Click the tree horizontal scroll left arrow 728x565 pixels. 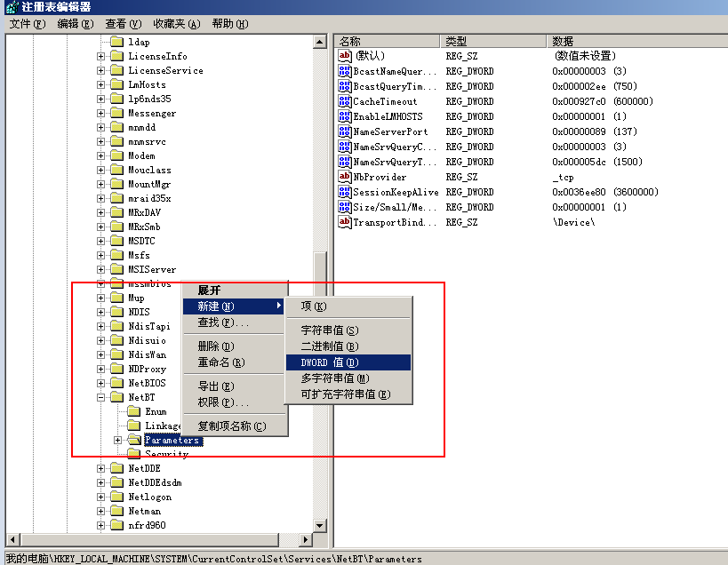click(12, 540)
